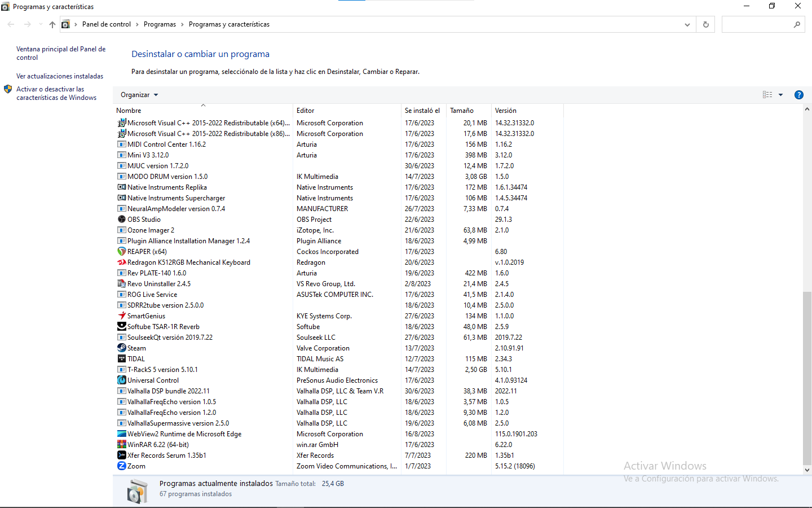Click the SmartGenius program icon
812x508 pixels.
(121, 316)
